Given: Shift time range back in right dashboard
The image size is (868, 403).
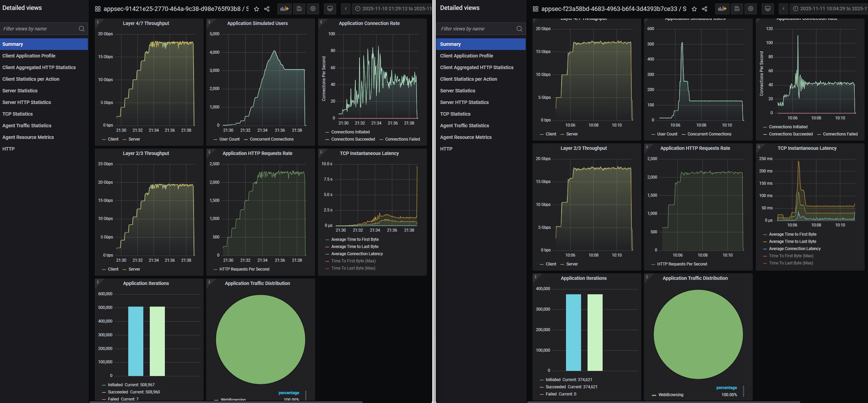Looking at the screenshot, I should 783,9.
